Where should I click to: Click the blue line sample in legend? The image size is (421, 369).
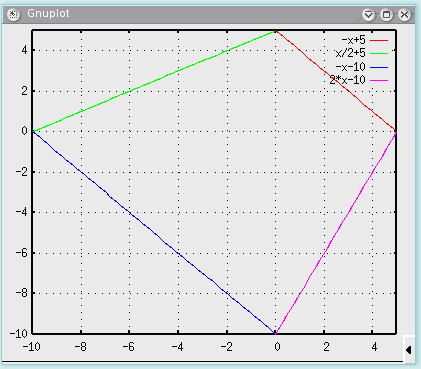(379, 67)
